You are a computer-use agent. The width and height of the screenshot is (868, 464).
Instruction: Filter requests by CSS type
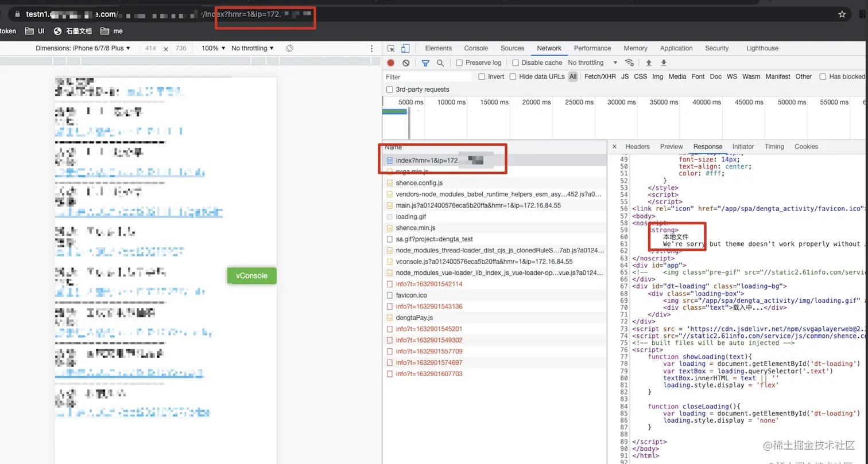point(640,77)
